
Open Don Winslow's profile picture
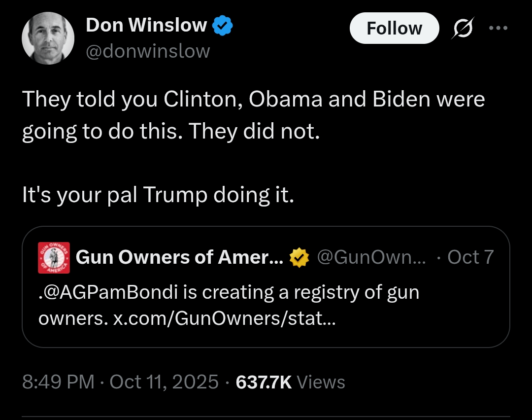point(48,38)
